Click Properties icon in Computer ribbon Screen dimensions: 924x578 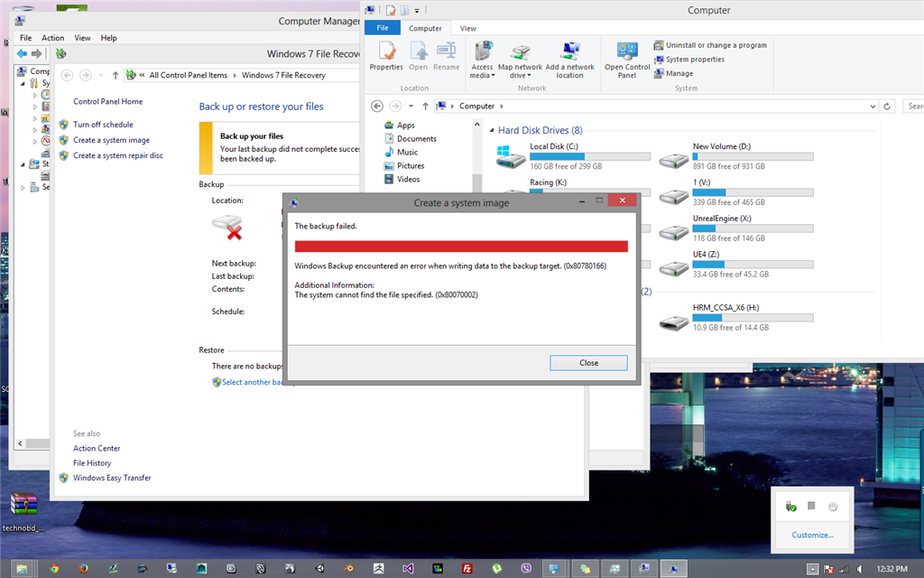coord(386,51)
